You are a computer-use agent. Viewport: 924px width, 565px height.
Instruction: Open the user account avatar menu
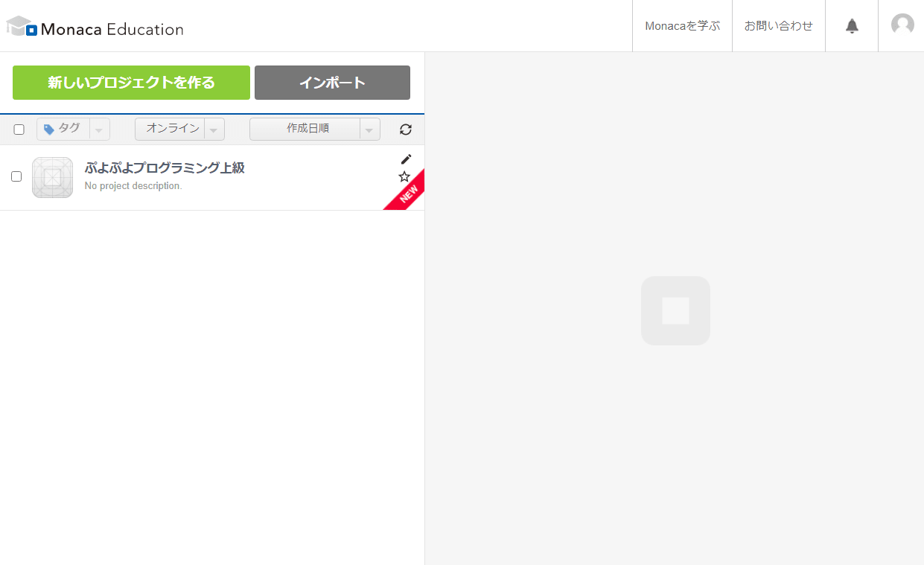tap(902, 25)
